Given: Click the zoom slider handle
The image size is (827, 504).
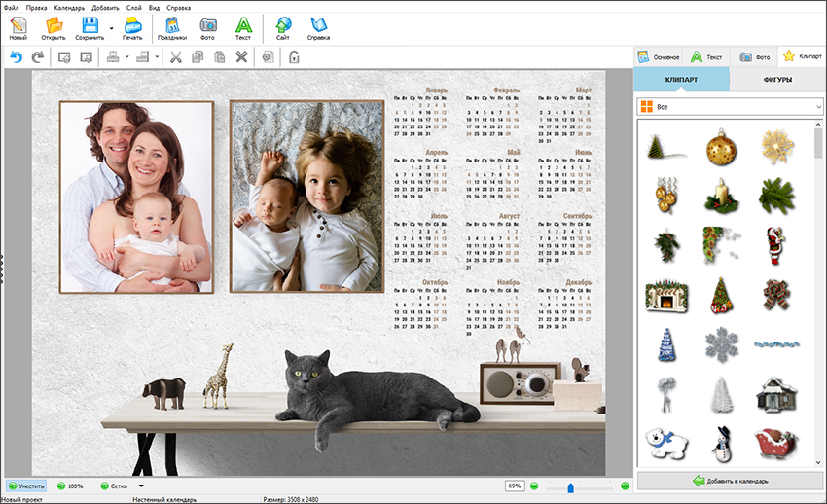Looking at the screenshot, I should point(570,486).
